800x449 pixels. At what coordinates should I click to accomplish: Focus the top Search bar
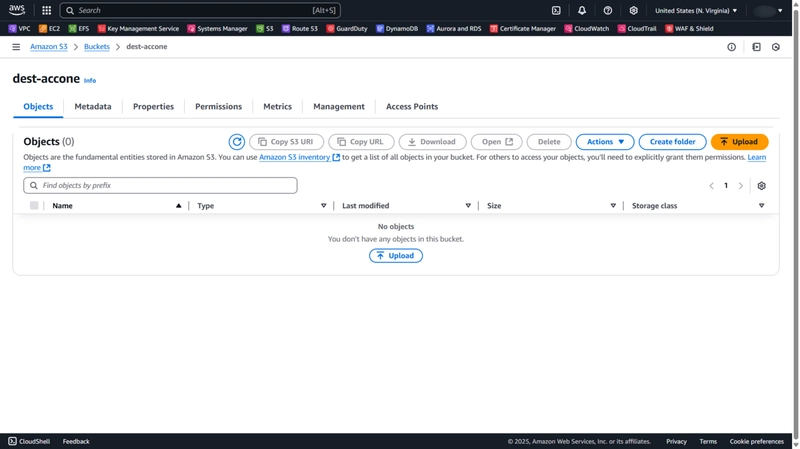200,10
